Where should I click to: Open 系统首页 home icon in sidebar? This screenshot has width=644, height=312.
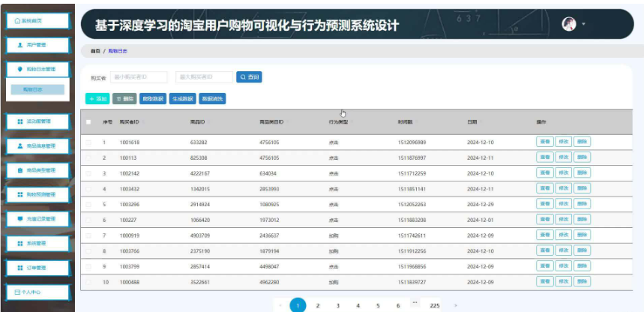pyautogui.click(x=37, y=20)
